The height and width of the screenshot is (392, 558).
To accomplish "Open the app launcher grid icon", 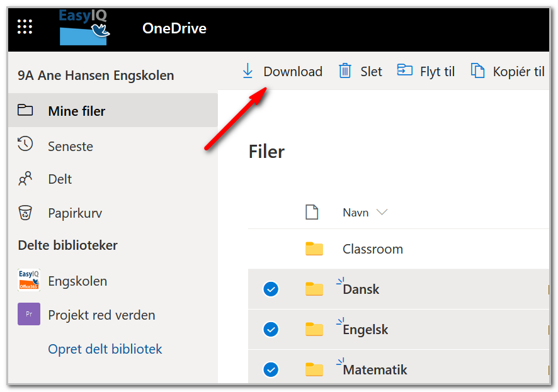I will click(25, 26).
